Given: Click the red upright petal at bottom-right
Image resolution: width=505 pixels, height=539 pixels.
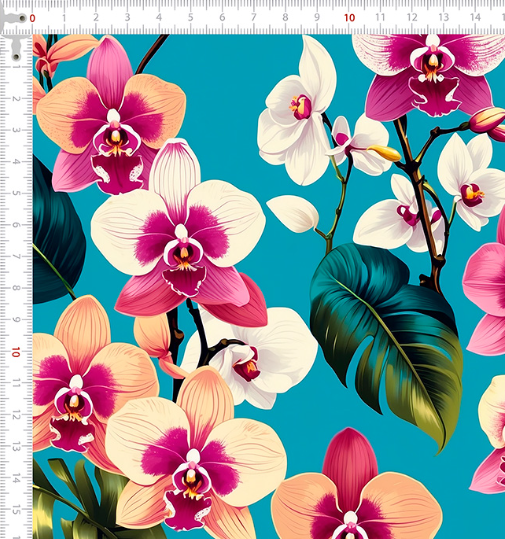Looking at the screenshot, I should 350,461.
